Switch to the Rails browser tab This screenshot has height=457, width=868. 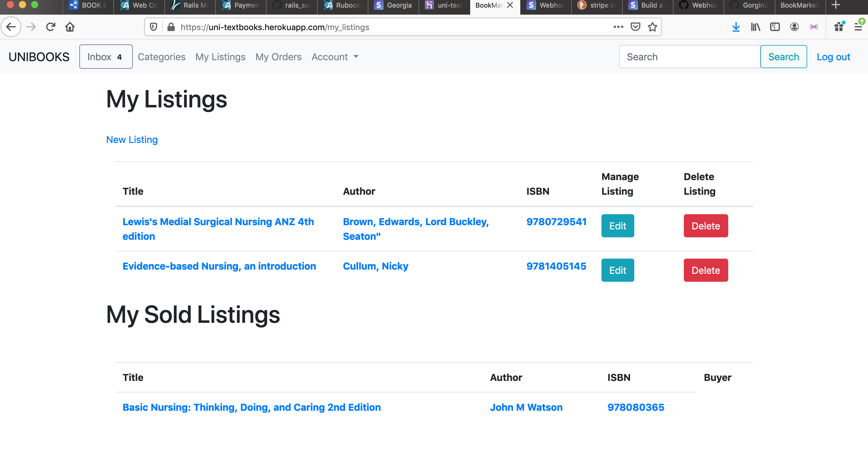190,5
